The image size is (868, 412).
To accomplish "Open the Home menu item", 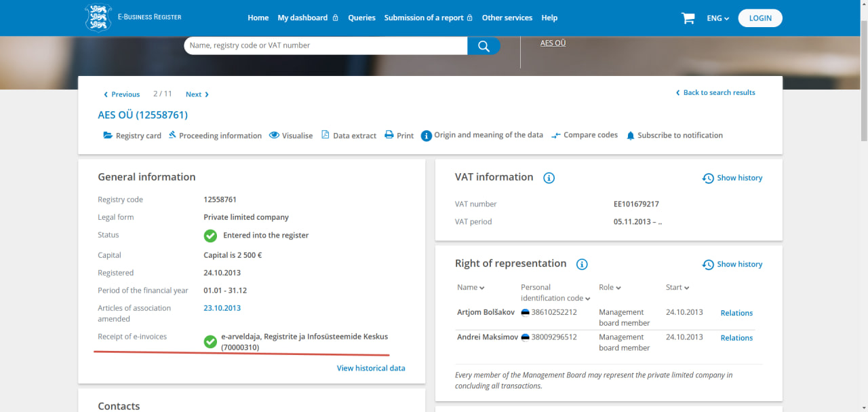I will 258,18.
